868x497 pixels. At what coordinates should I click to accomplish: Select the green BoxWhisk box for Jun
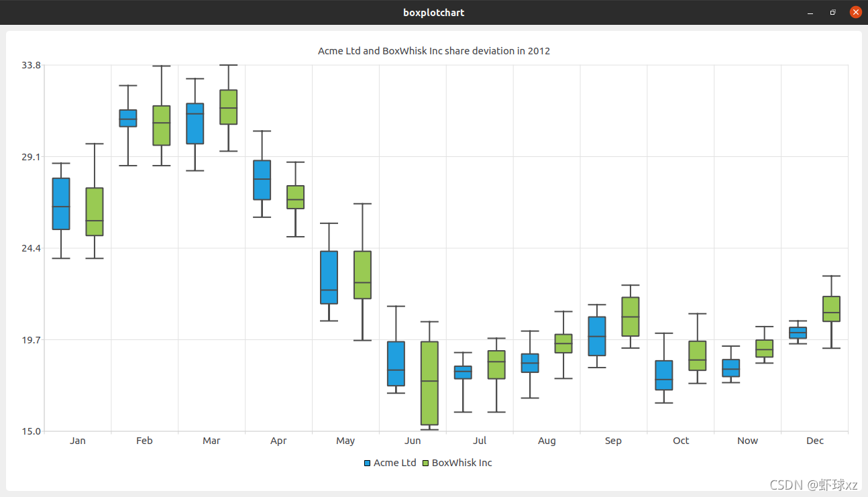click(430, 383)
